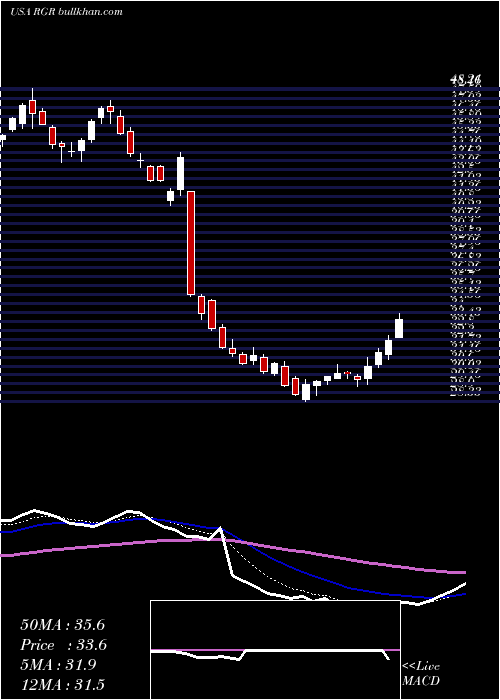Image resolution: width=500 pixels, height=700 pixels.
Task: Select the tallest red gap-down candlestick
Action: tap(191, 243)
